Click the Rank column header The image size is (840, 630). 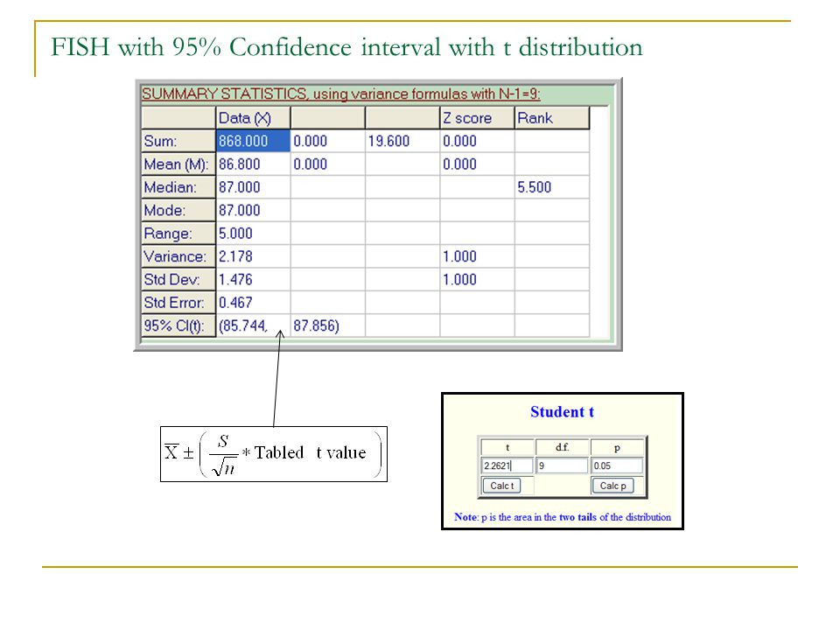(552, 118)
